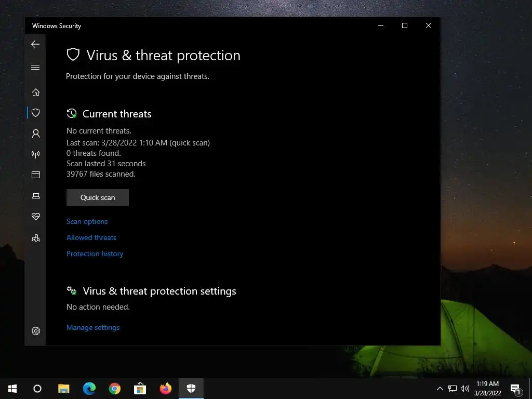Viewport: 532px width, 399px height.
Task: Open volume control tray icon
Action: 465,389
